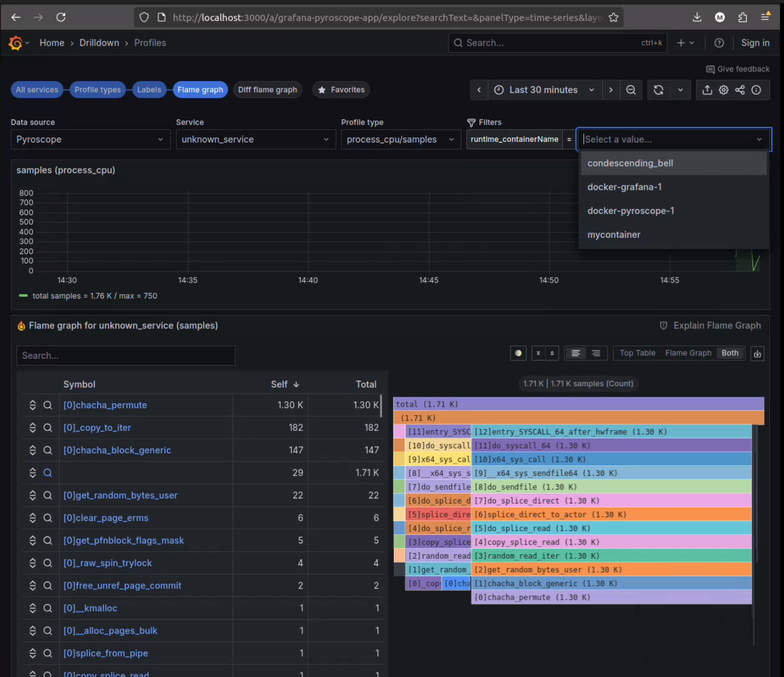Click the zoom out time range icon

pyautogui.click(x=631, y=90)
